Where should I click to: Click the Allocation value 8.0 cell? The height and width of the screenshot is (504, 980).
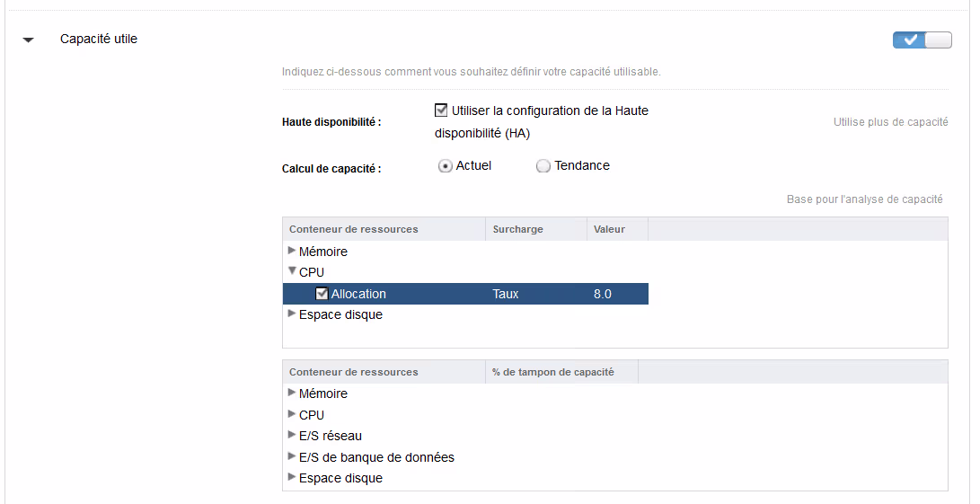603,294
